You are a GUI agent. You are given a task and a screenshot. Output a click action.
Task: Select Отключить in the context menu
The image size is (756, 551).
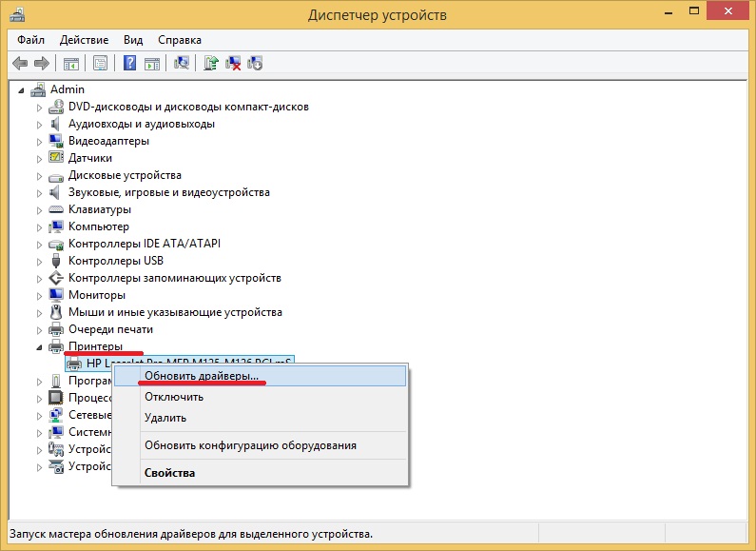click(173, 397)
